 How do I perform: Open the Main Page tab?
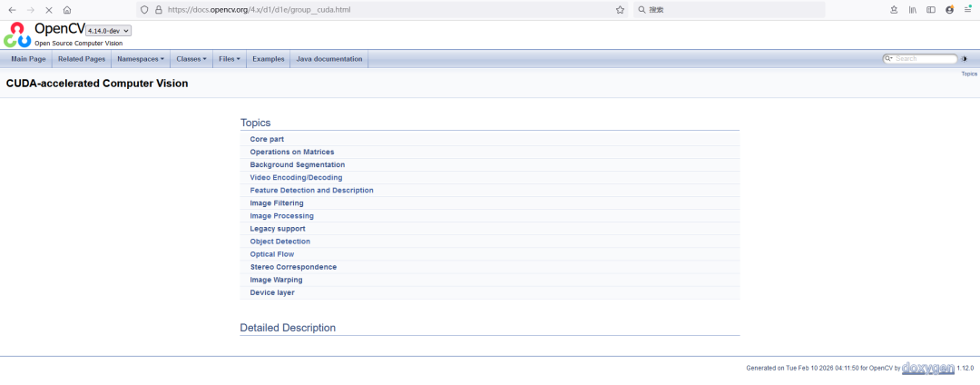tap(29, 59)
